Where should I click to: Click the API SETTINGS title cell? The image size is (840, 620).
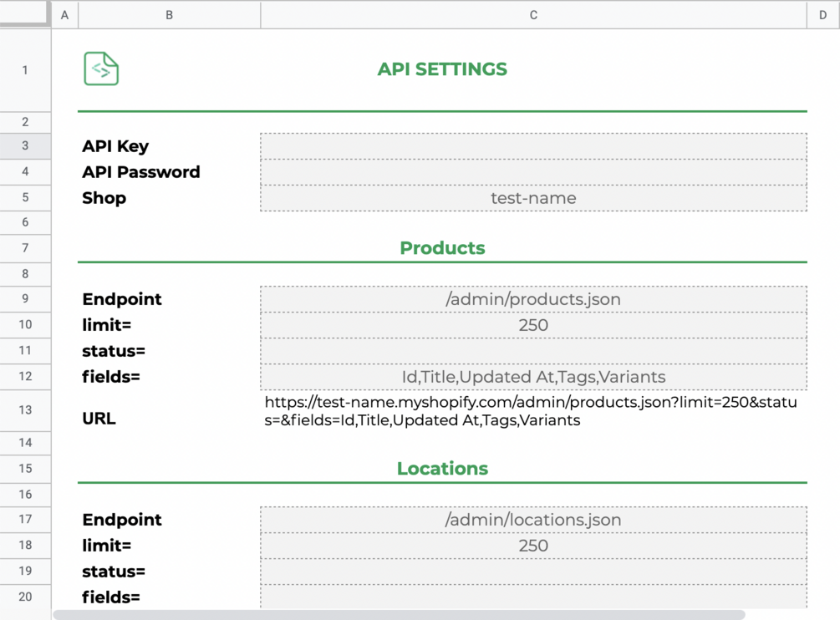point(442,69)
